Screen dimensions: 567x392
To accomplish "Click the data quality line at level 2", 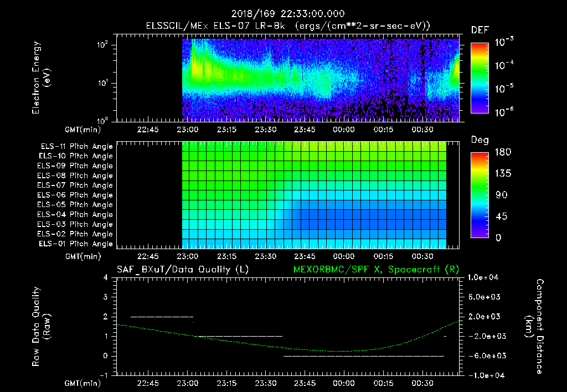I will (162, 317).
